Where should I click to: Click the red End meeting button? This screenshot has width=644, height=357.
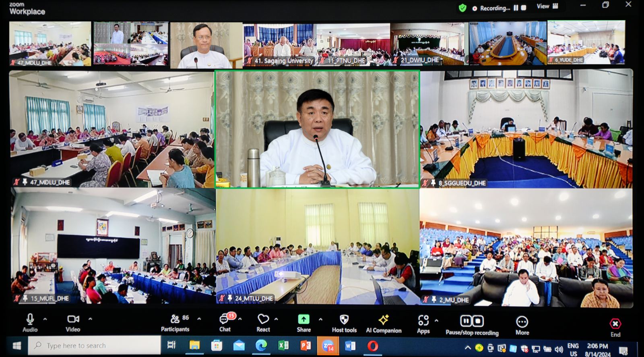pos(615,326)
